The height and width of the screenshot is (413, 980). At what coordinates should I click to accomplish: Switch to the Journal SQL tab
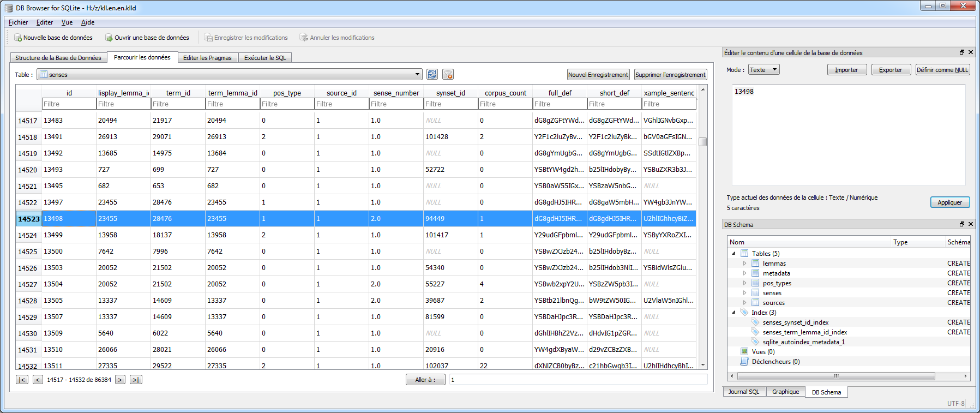tap(743, 392)
